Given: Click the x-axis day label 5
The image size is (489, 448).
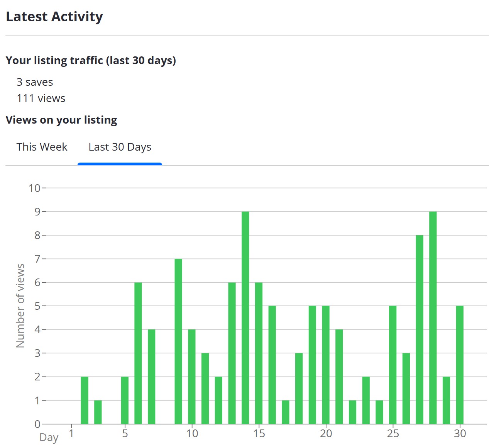Looking at the screenshot, I should [125, 433].
